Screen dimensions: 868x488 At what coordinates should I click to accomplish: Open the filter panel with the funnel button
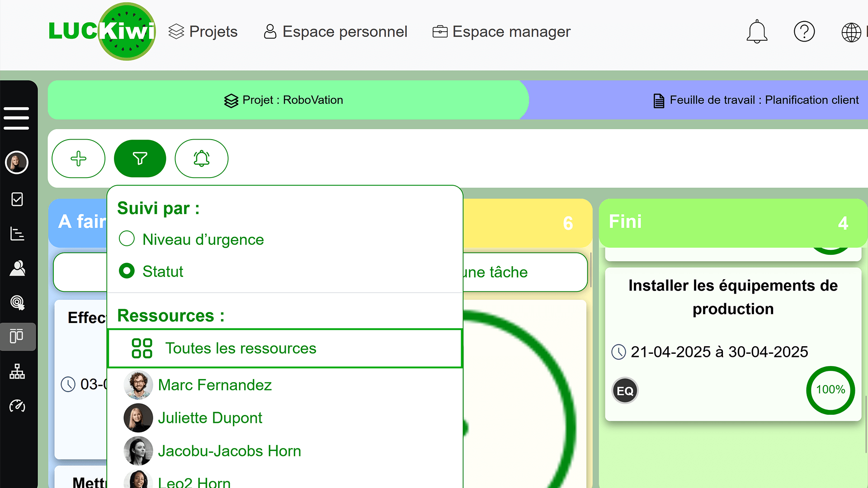coord(140,158)
